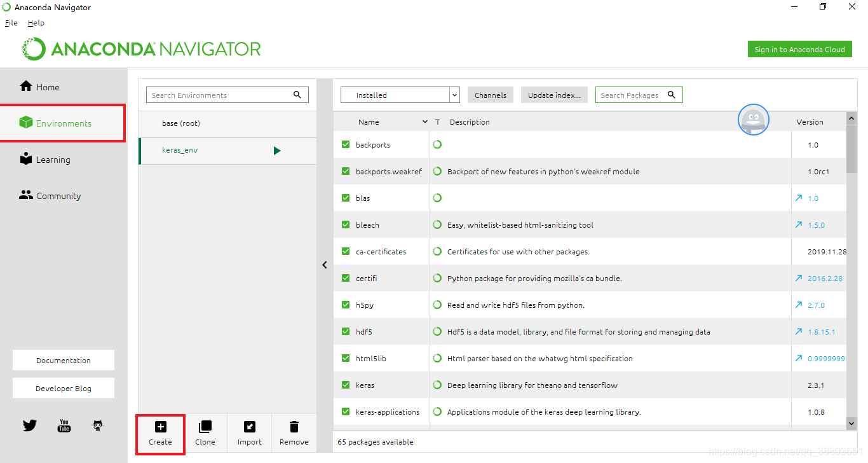Select the keras_env environment
Viewport: 868px width, 463px height.
(x=227, y=151)
